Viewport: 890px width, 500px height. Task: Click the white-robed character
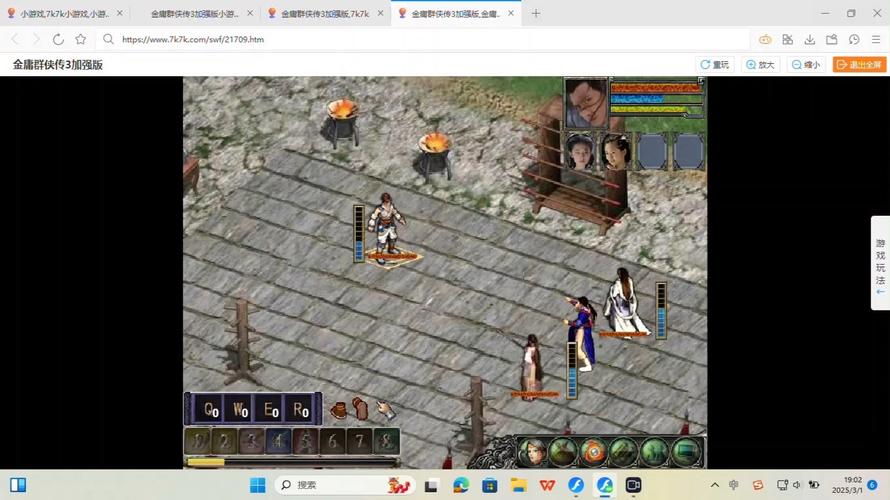point(624,301)
